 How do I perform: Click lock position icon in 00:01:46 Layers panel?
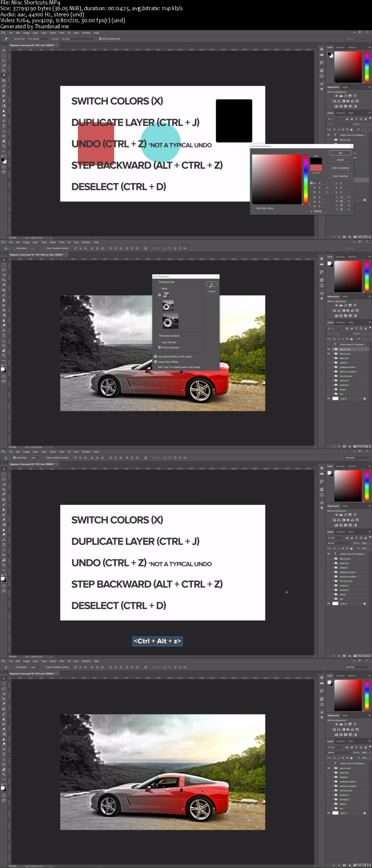[x=343, y=339]
